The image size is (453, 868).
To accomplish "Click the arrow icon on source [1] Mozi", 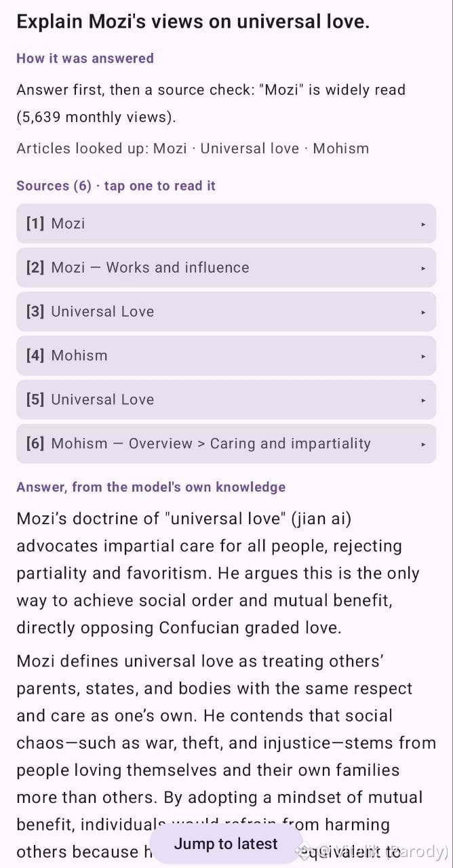I will coord(423,224).
